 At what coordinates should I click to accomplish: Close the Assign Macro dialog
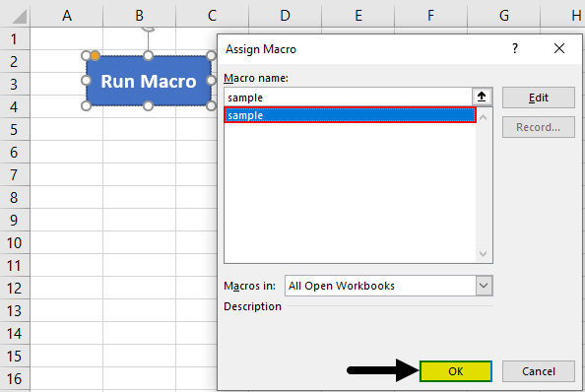[x=558, y=48]
